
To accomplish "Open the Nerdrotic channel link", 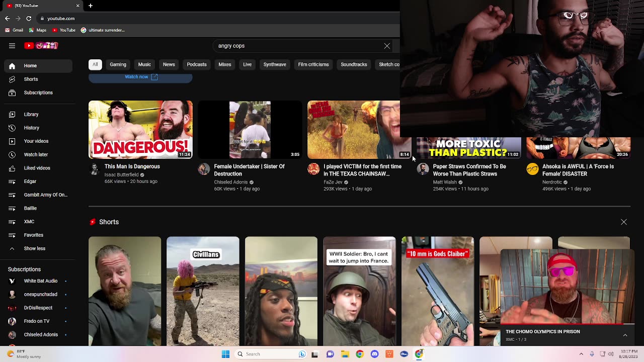I will click(552, 183).
